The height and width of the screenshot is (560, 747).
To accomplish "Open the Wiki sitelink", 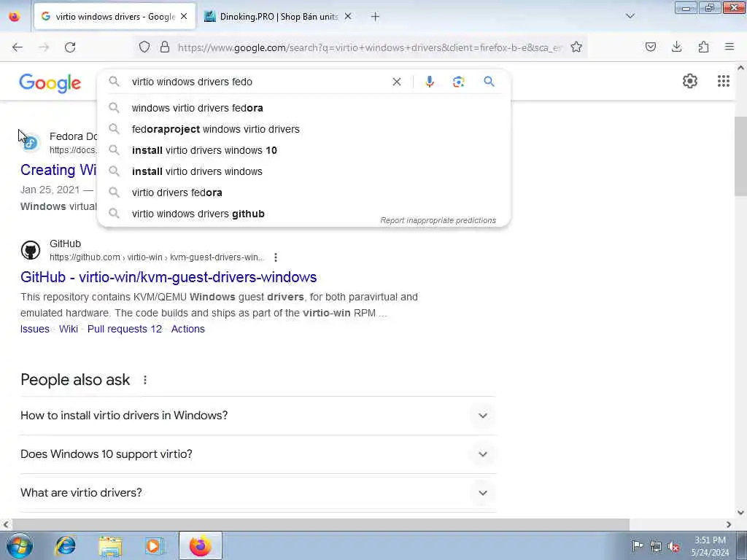I will pos(69,329).
